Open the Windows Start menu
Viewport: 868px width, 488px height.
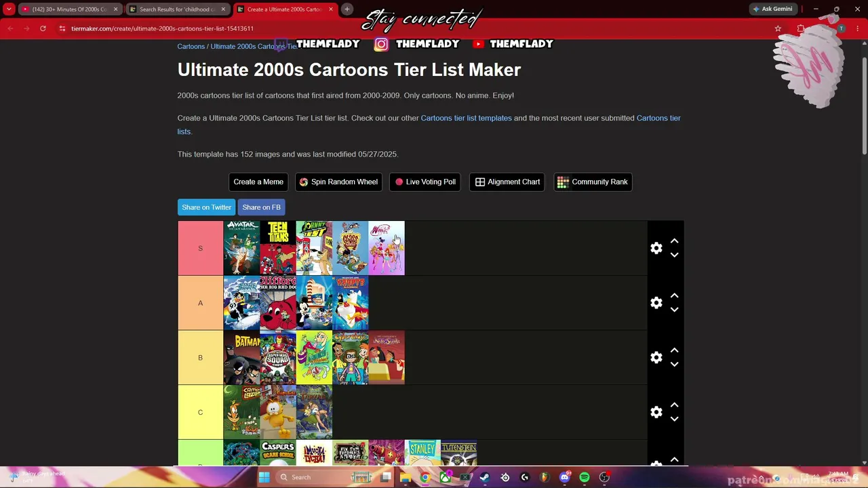(264, 477)
